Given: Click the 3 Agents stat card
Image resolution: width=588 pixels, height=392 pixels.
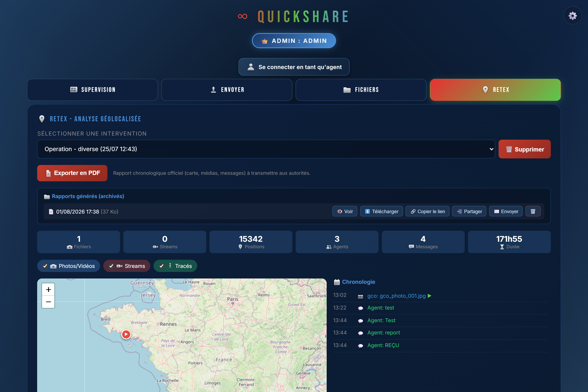Looking at the screenshot, I should pos(337,242).
